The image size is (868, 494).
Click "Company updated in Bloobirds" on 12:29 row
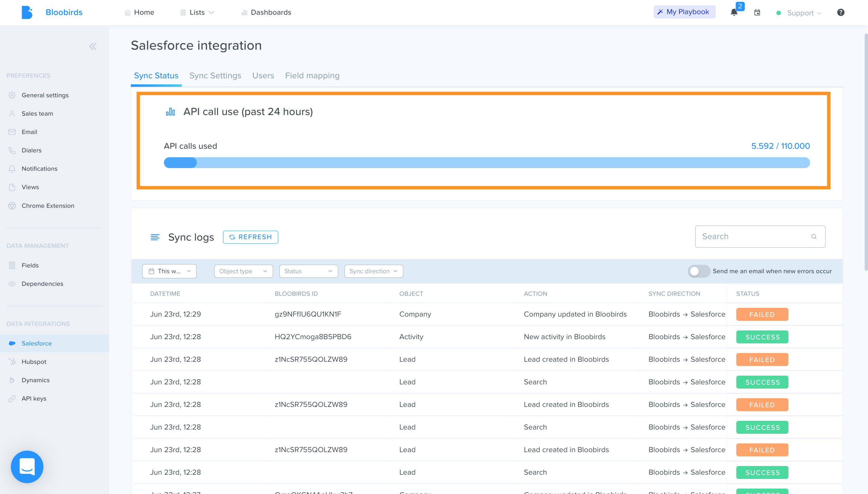[x=575, y=314]
